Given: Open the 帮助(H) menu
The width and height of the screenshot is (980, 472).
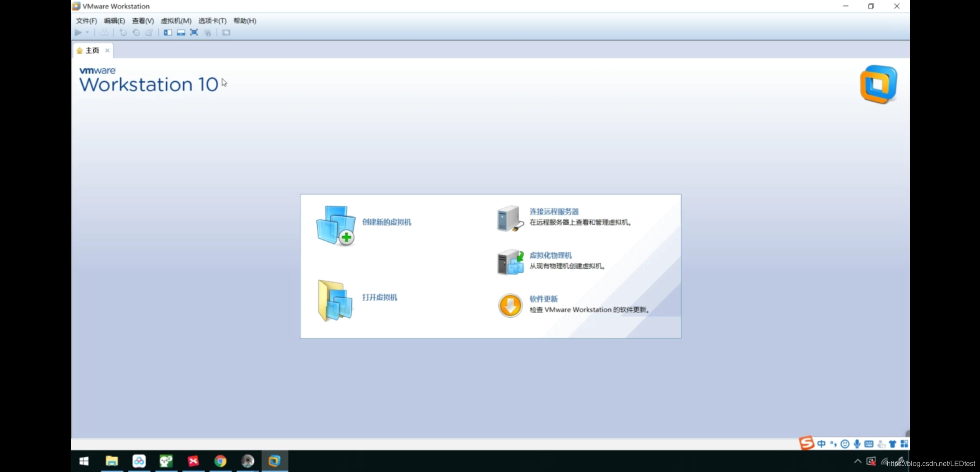Looking at the screenshot, I should (x=245, y=21).
